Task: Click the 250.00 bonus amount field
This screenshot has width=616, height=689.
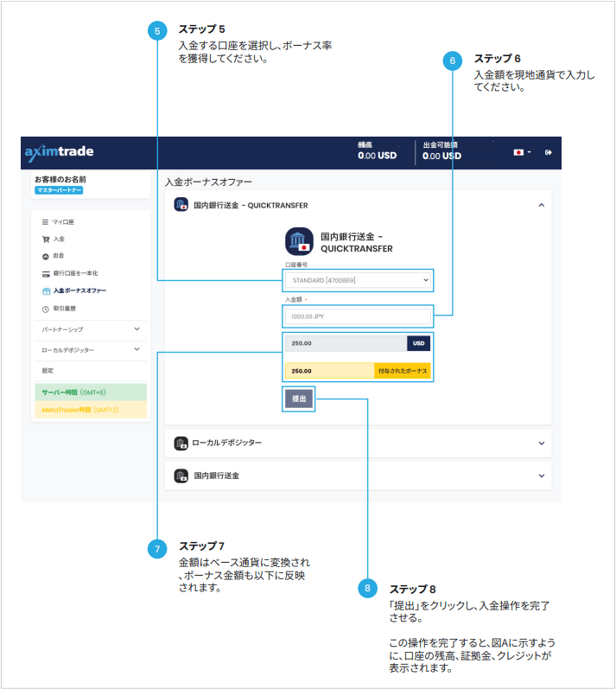Action: (330, 371)
